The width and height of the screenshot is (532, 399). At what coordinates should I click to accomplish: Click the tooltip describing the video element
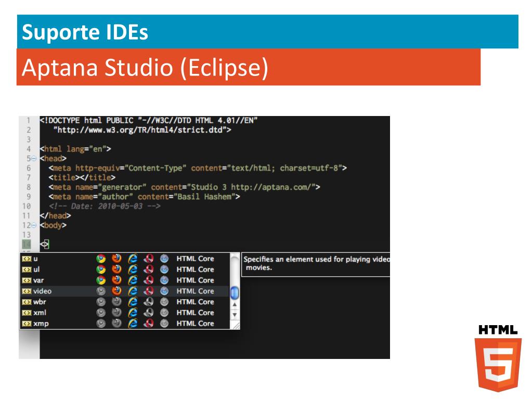click(316, 264)
